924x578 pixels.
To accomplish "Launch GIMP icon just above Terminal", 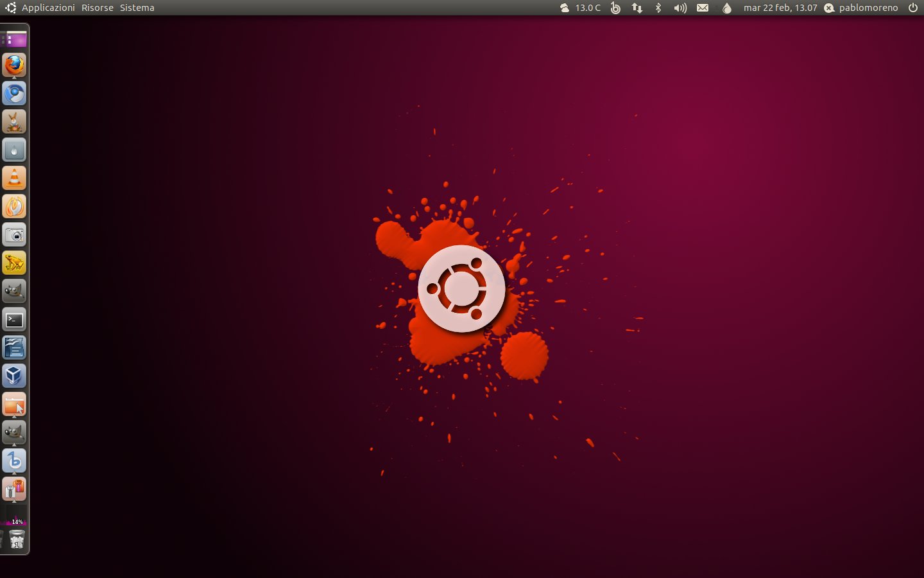I will [x=14, y=292].
